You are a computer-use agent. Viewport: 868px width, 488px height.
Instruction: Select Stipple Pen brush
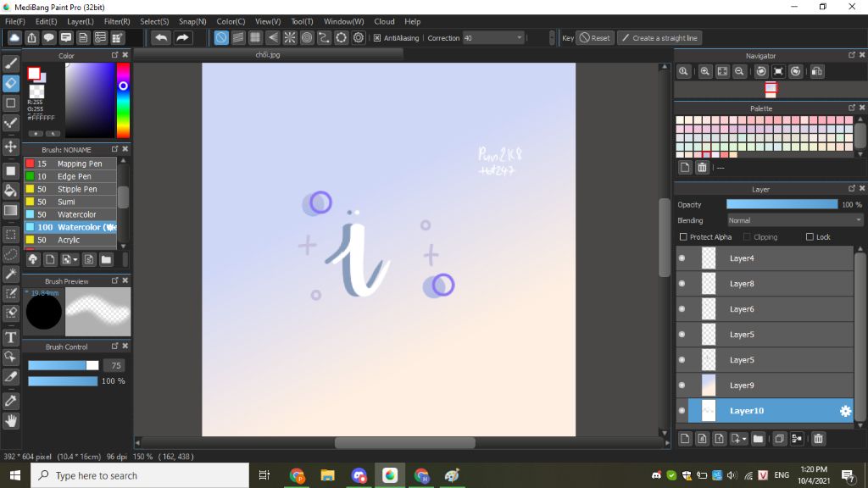tap(70, 189)
